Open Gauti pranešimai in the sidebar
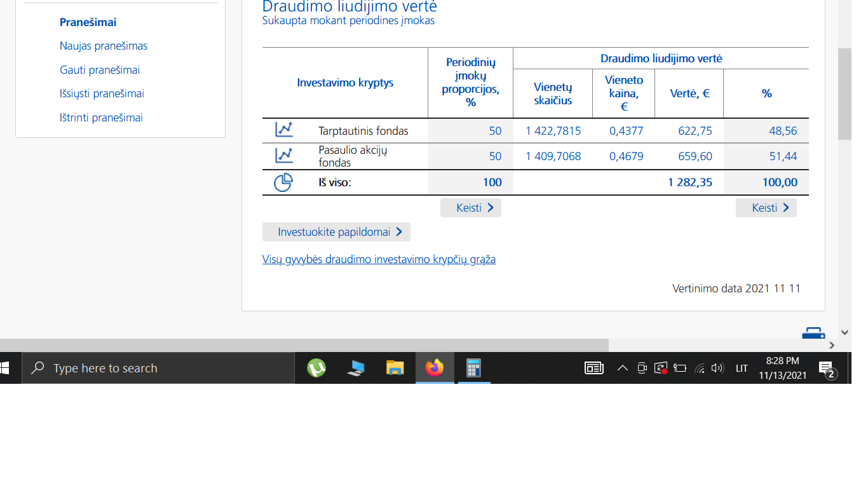This screenshot has height=488, width=868. pos(100,70)
